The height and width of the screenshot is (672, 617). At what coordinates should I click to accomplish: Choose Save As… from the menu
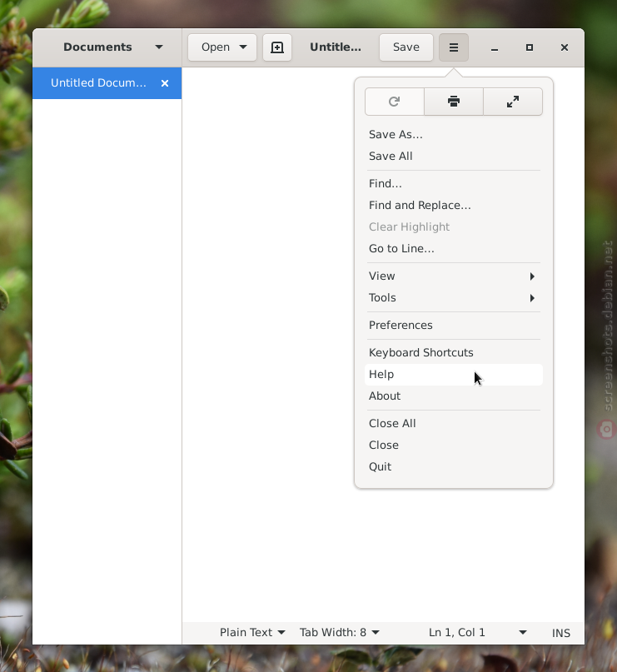click(x=453, y=135)
